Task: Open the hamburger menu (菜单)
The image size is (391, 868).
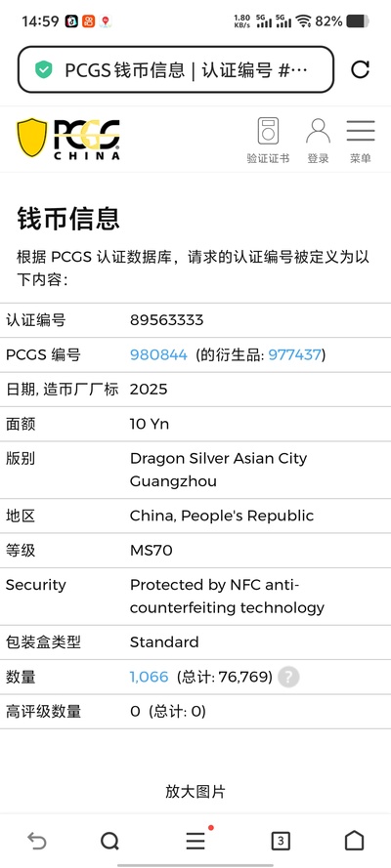Action: click(x=361, y=141)
